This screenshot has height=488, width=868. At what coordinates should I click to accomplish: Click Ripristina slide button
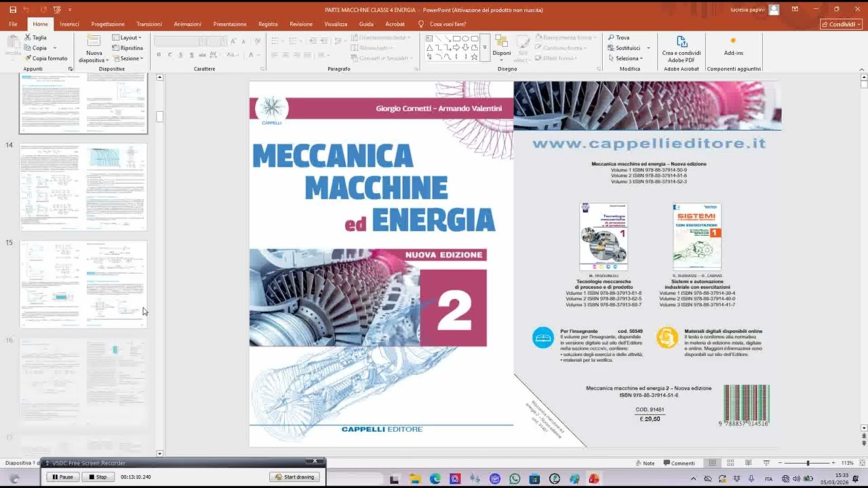click(127, 47)
